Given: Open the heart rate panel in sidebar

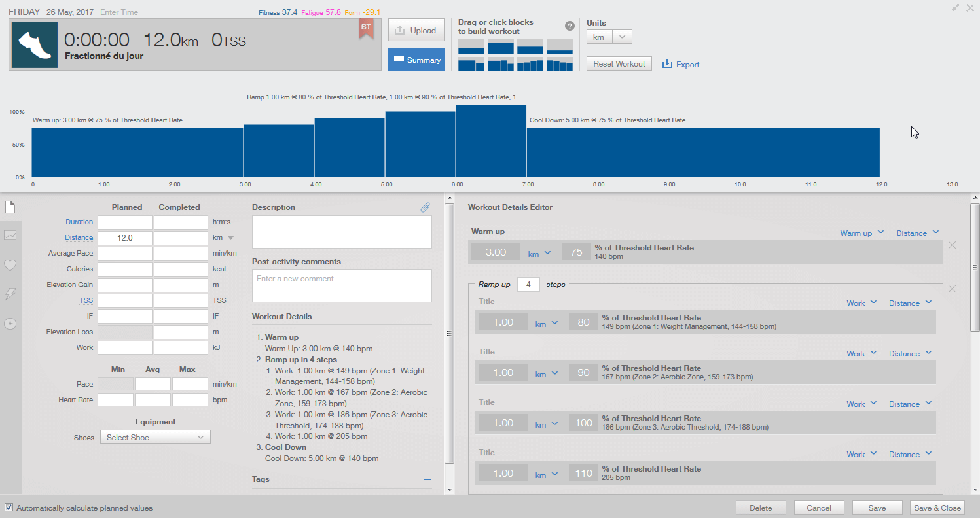Looking at the screenshot, I should coord(10,265).
